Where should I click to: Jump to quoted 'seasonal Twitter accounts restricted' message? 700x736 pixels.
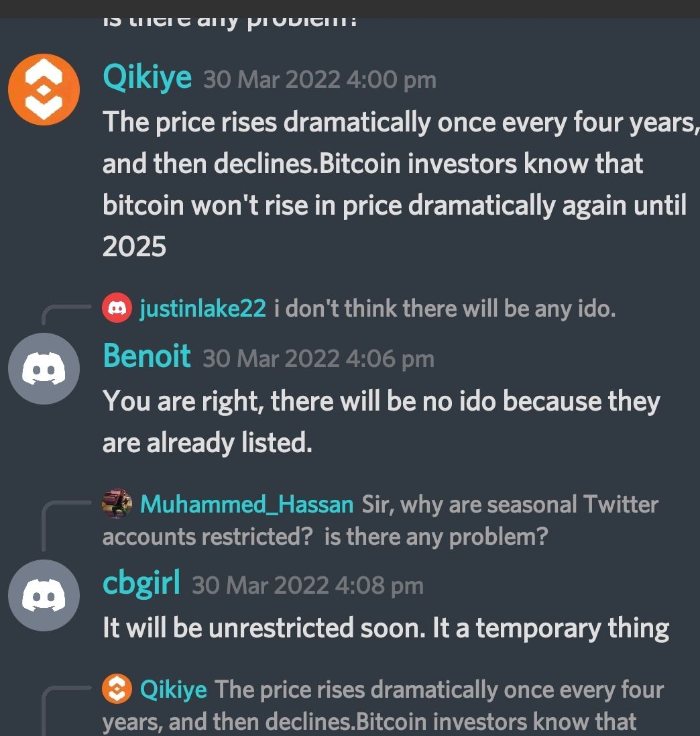[x=380, y=521]
